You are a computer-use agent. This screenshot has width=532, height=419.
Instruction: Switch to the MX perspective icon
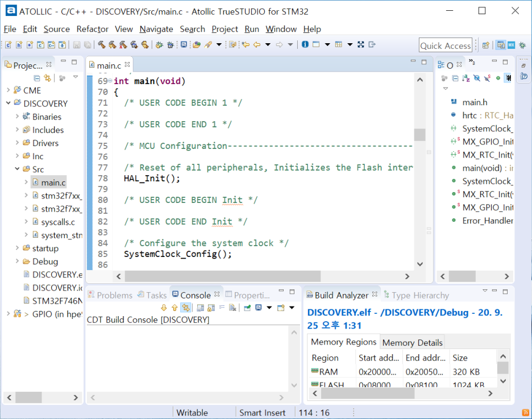(512, 45)
